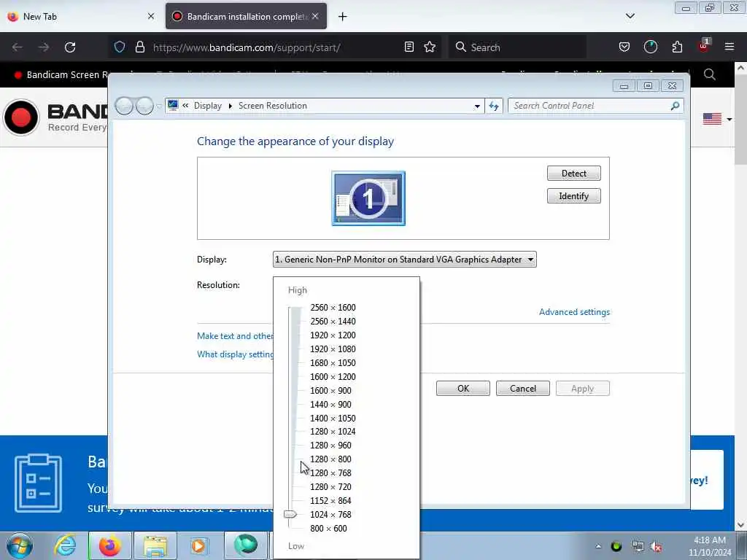Click the site padlock icon

click(x=139, y=47)
